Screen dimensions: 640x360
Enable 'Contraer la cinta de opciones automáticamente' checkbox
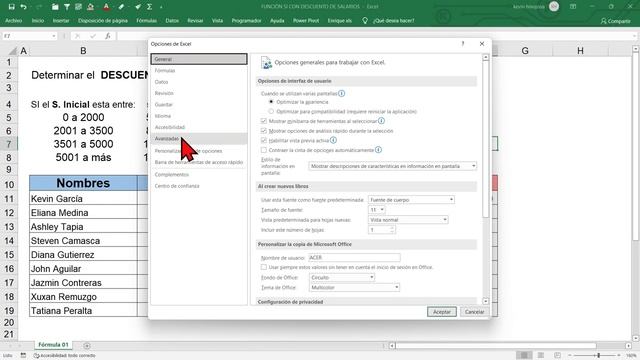coord(264,150)
